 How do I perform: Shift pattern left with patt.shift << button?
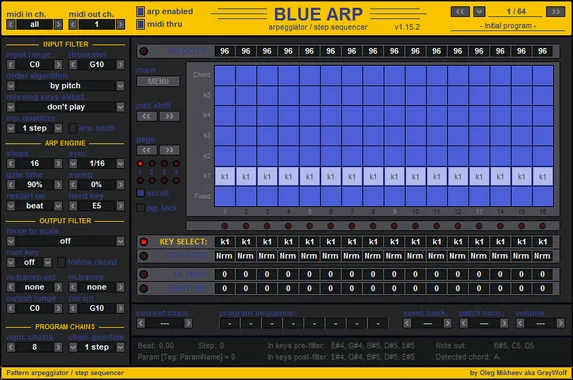[x=147, y=117]
